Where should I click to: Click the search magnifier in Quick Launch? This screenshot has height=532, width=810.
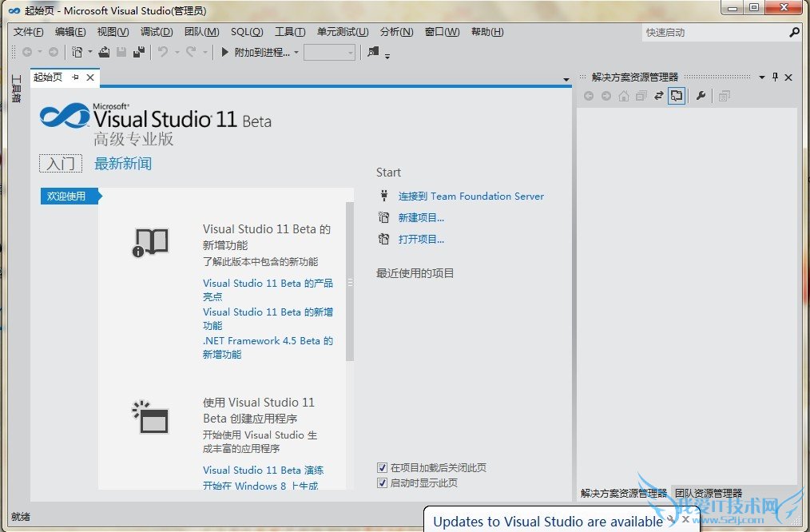(794, 33)
